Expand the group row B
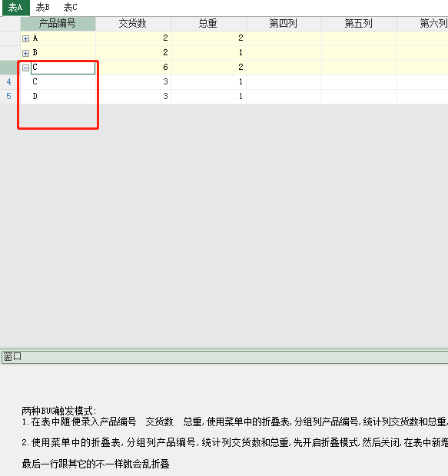448x476 pixels. (26, 53)
